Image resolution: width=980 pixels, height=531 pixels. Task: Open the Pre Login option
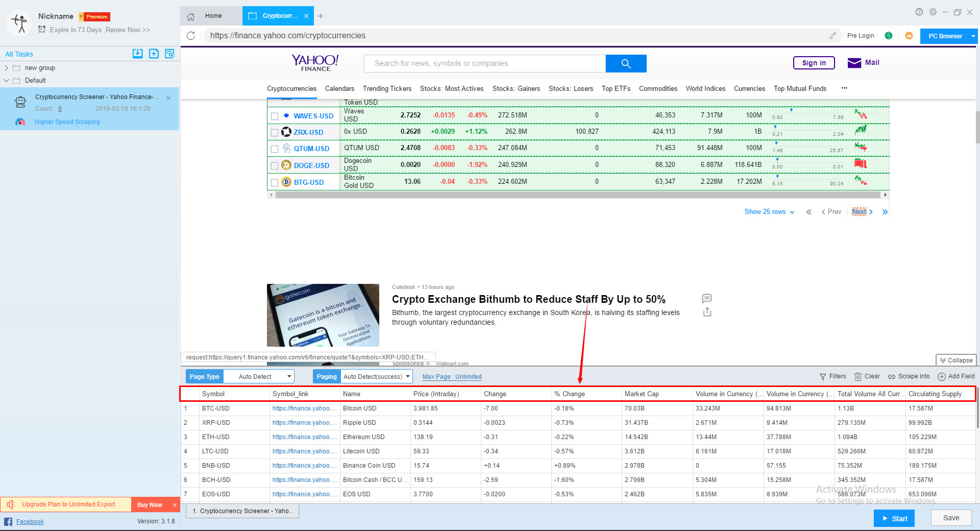coord(861,36)
